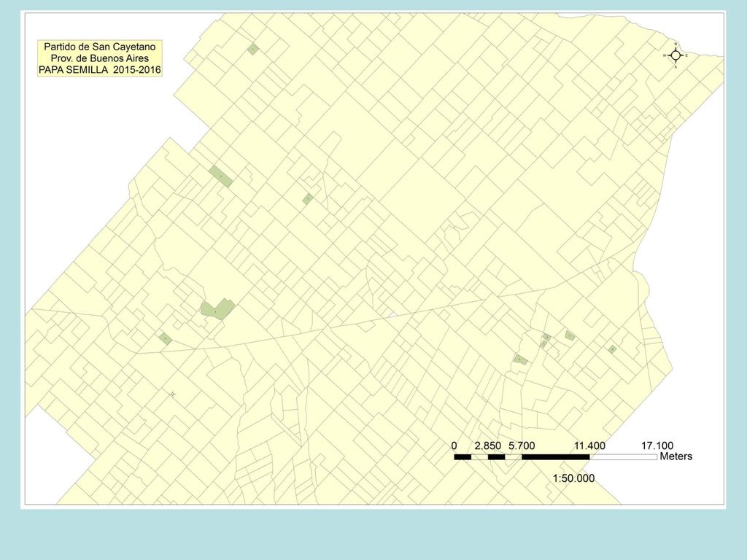Select the largest irregular green parcel
The image size is (747, 560).
(217, 309)
